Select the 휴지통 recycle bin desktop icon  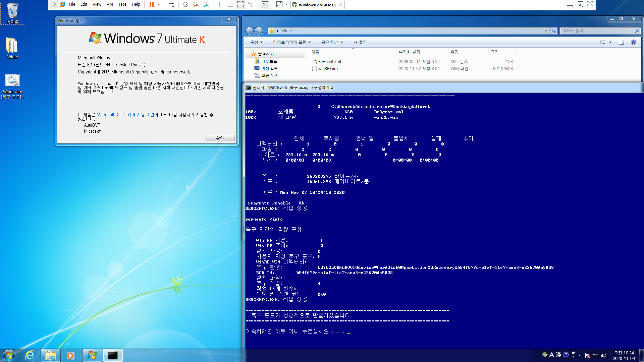pyautogui.click(x=13, y=13)
